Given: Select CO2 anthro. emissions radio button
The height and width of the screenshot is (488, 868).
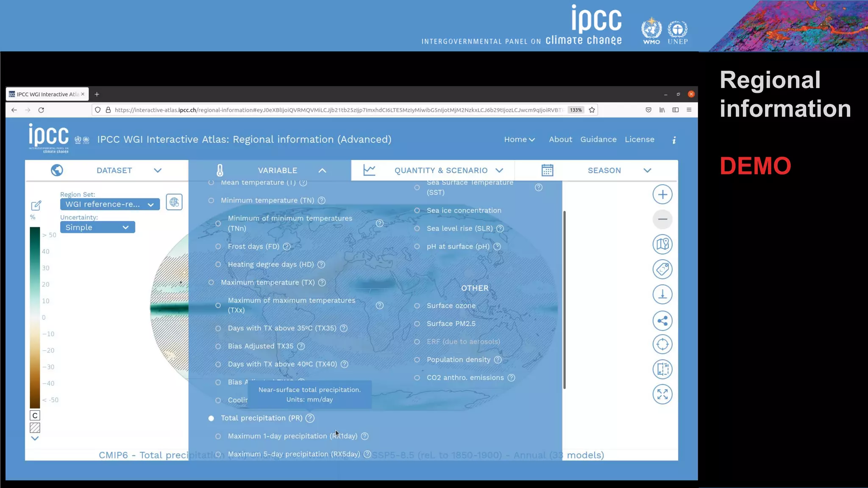Looking at the screenshot, I should pyautogui.click(x=417, y=377).
